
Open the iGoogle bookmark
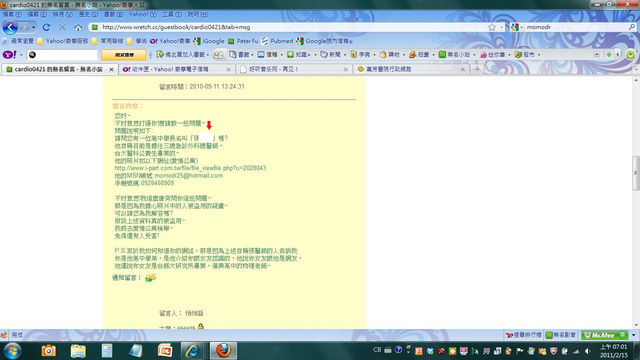209,41
